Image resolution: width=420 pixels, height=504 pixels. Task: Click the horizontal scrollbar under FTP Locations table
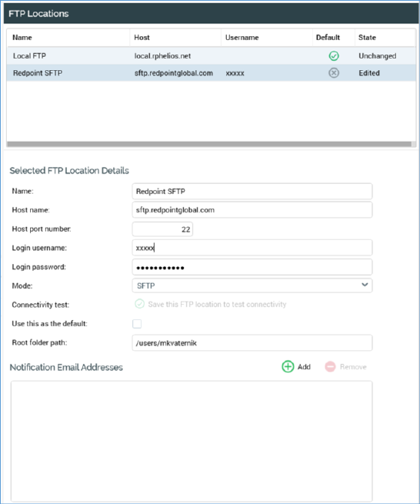point(209,144)
